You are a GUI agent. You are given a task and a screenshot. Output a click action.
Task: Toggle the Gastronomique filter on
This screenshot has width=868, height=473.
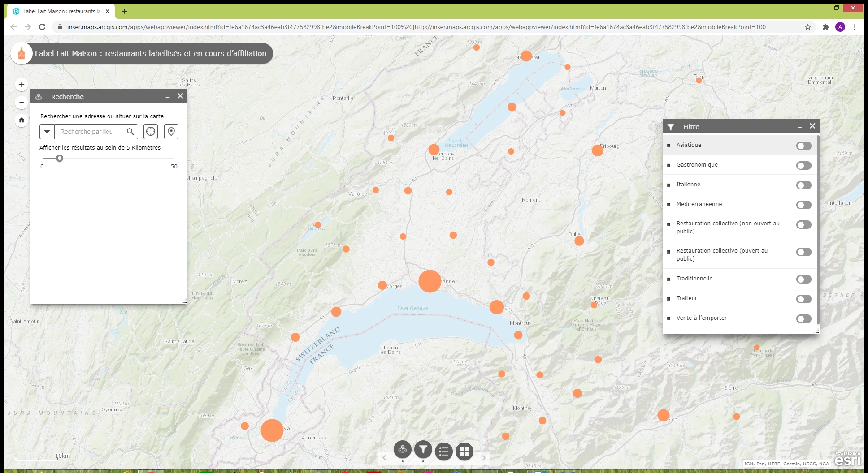coord(803,165)
